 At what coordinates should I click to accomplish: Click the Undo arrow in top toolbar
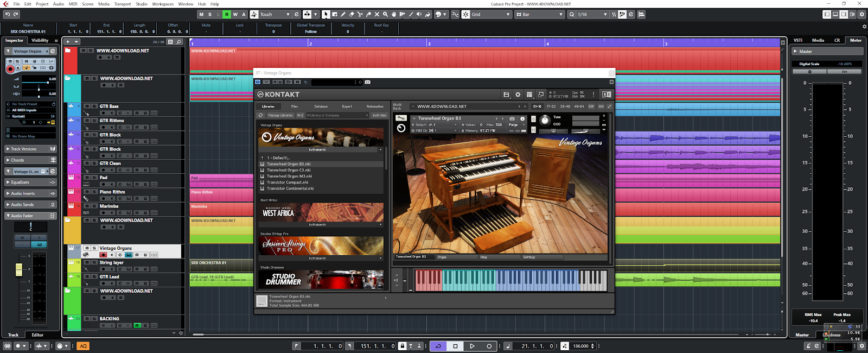coord(8,14)
